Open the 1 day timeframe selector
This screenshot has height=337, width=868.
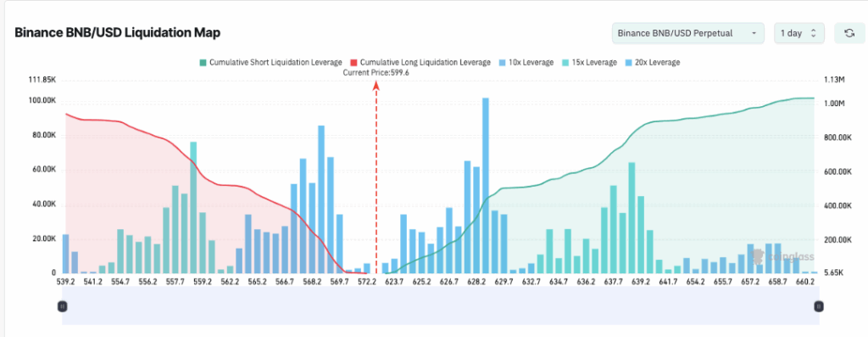point(799,33)
